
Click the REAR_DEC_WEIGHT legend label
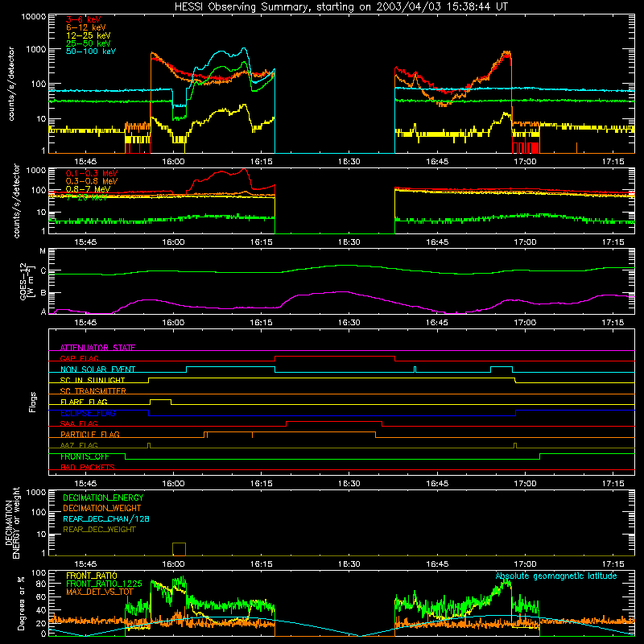(x=99, y=530)
